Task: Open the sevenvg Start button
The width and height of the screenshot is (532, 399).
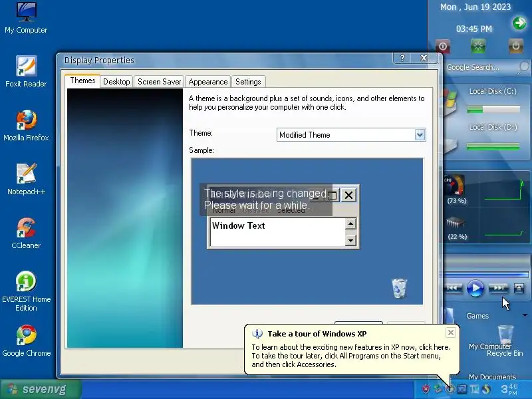Action: (41, 389)
